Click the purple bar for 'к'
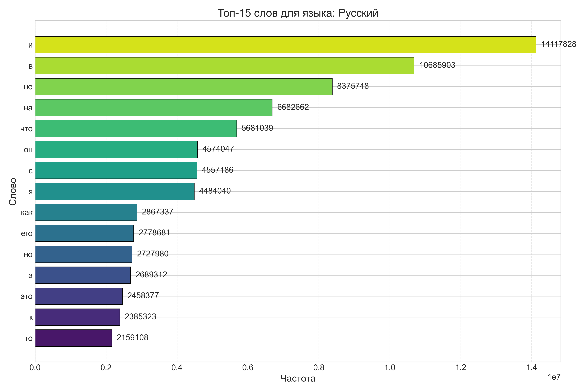Image resolution: width=588 pixels, height=392 pixels. click(x=77, y=317)
